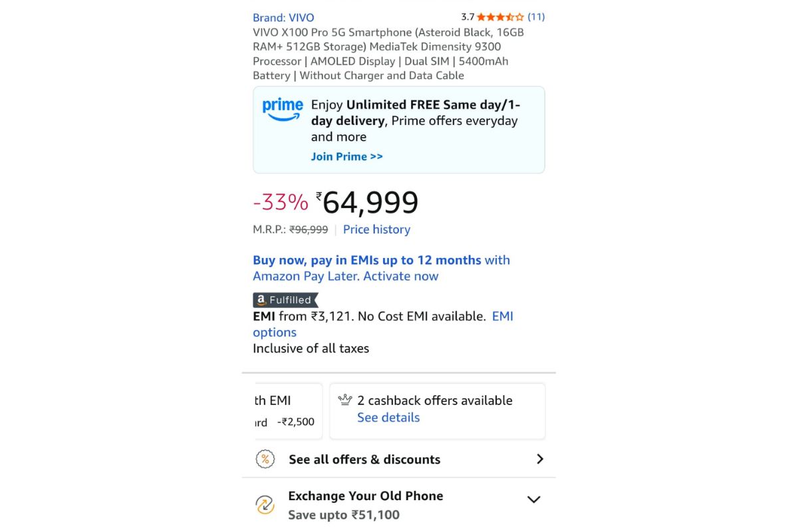
Task: Click the offers percent discount icon
Action: (x=265, y=459)
